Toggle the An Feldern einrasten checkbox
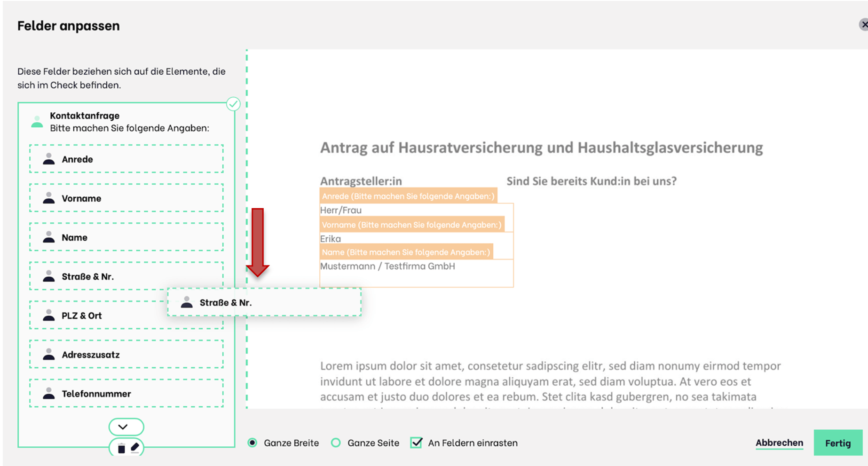 (x=416, y=443)
